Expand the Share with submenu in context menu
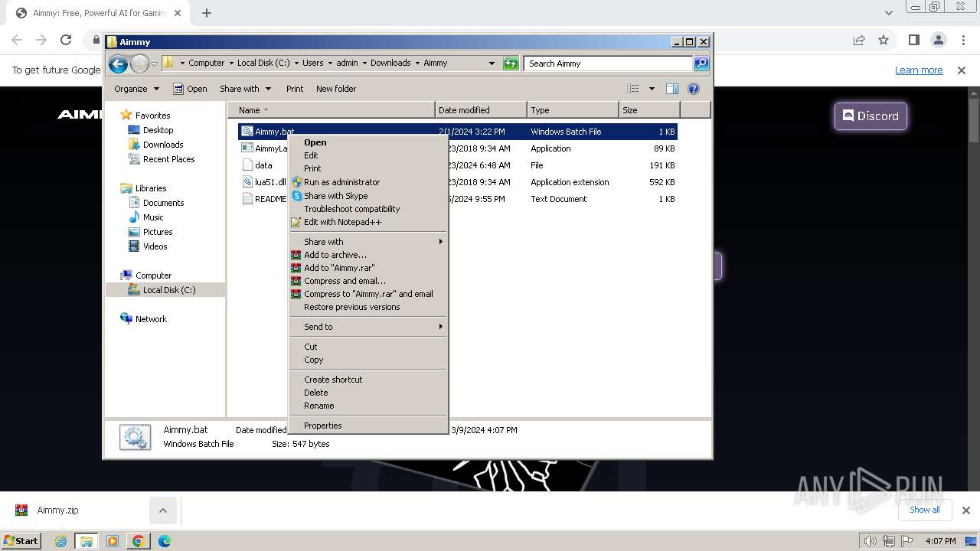The width and height of the screenshot is (980, 551). click(367, 242)
